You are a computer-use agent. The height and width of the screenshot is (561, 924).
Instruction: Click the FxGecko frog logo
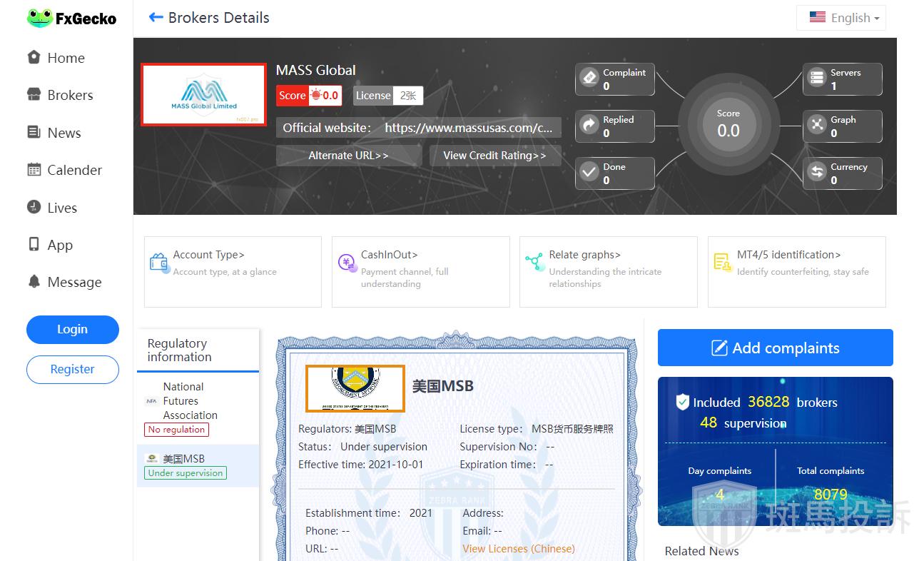point(40,19)
